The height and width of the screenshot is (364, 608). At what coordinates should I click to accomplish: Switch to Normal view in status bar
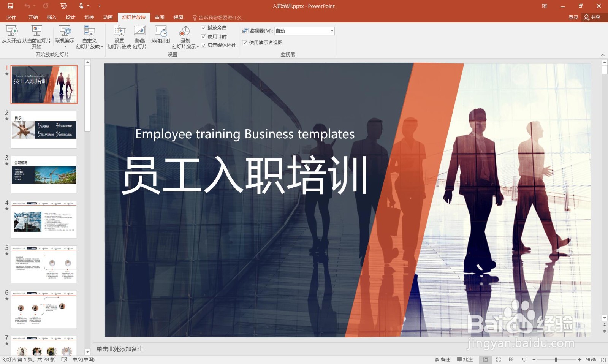[x=485, y=359]
